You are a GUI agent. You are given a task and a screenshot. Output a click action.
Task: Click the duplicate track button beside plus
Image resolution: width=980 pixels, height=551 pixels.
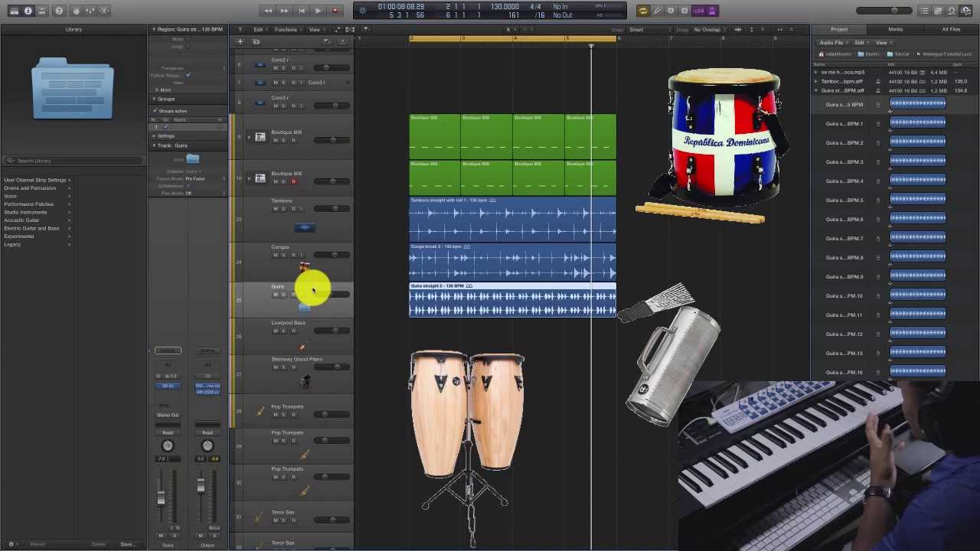tap(256, 41)
